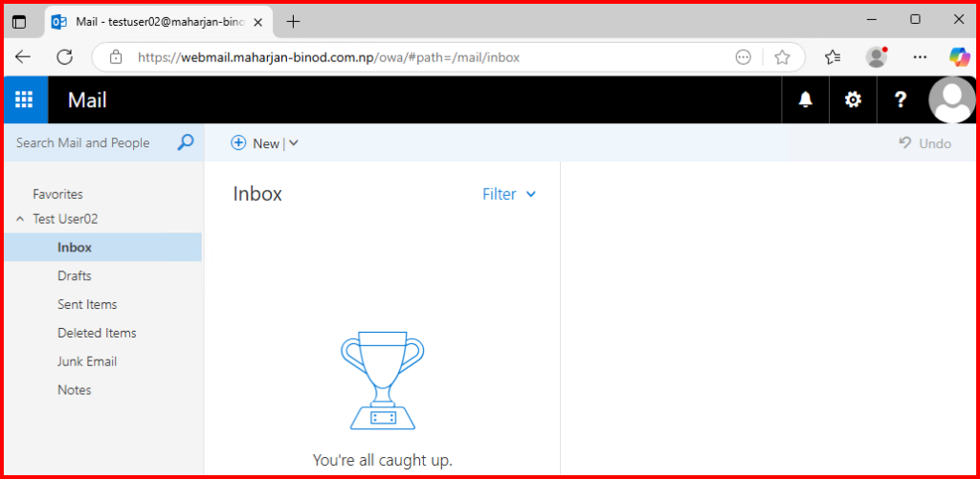Refresh the page in browser
This screenshot has height=479, width=980.
point(65,57)
